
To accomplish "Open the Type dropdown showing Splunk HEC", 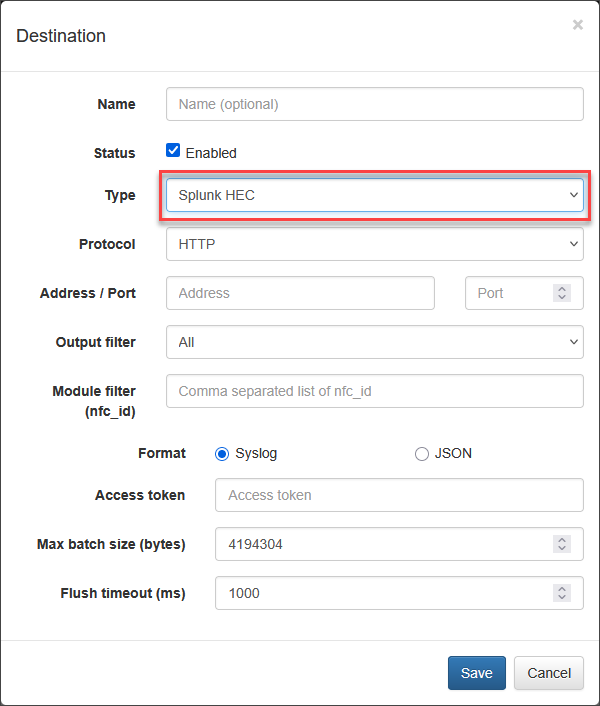I will coord(374,195).
